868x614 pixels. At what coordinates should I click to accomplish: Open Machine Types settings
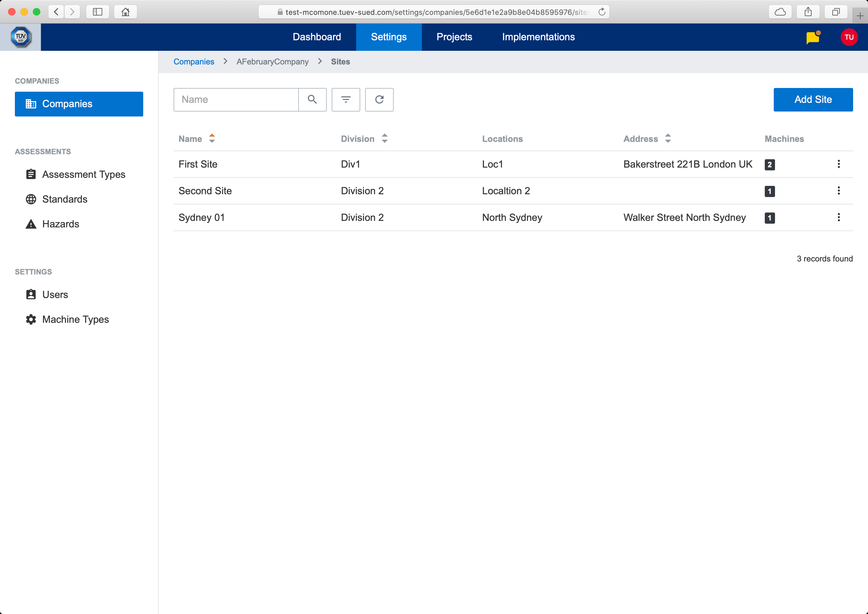click(x=75, y=319)
